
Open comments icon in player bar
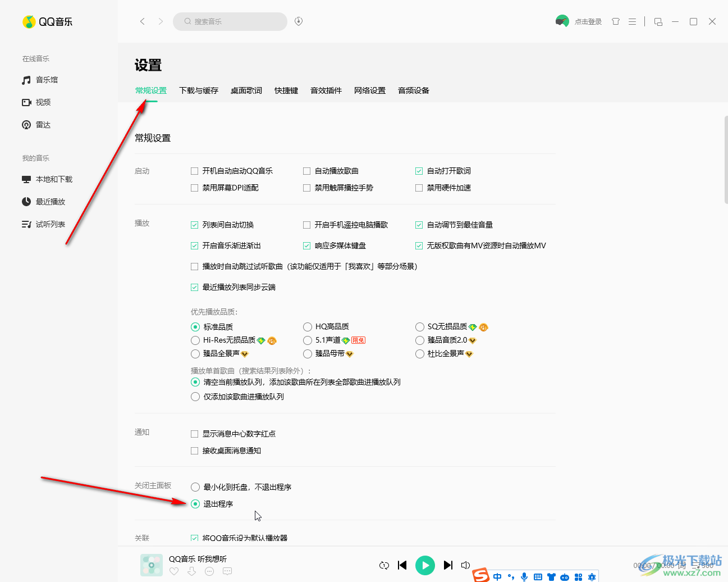point(227,571)
